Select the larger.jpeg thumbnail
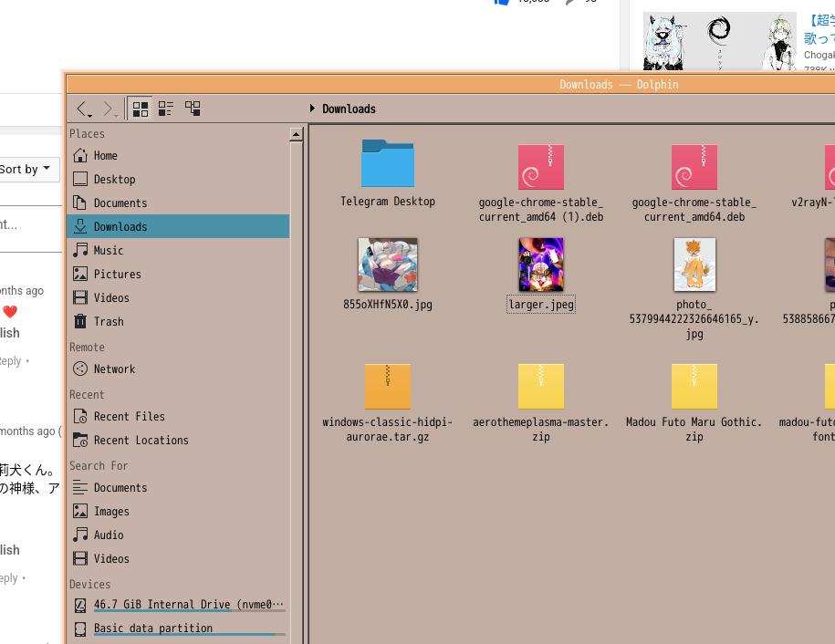 541,265
